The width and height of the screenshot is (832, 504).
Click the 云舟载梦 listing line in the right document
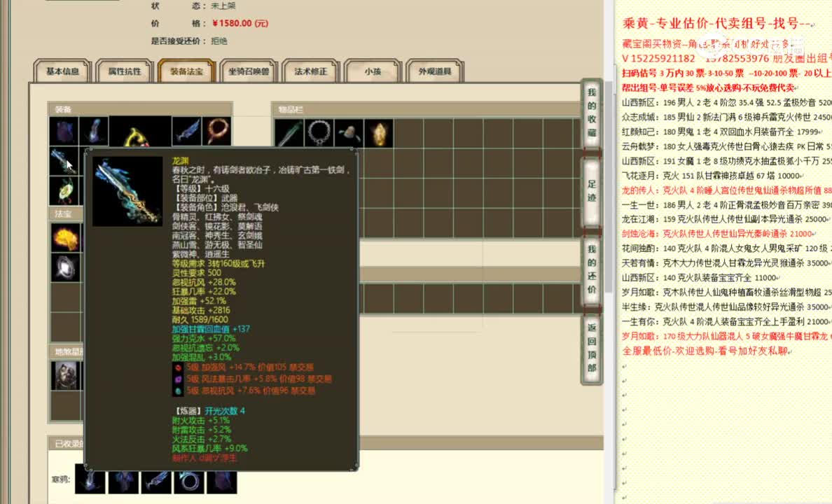(726, 146)
